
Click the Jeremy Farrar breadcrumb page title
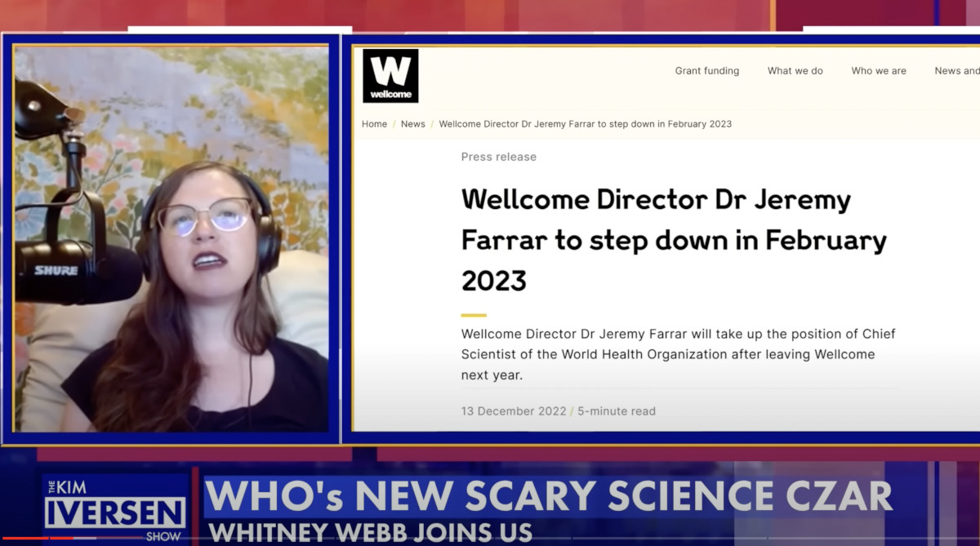(586, 124)
